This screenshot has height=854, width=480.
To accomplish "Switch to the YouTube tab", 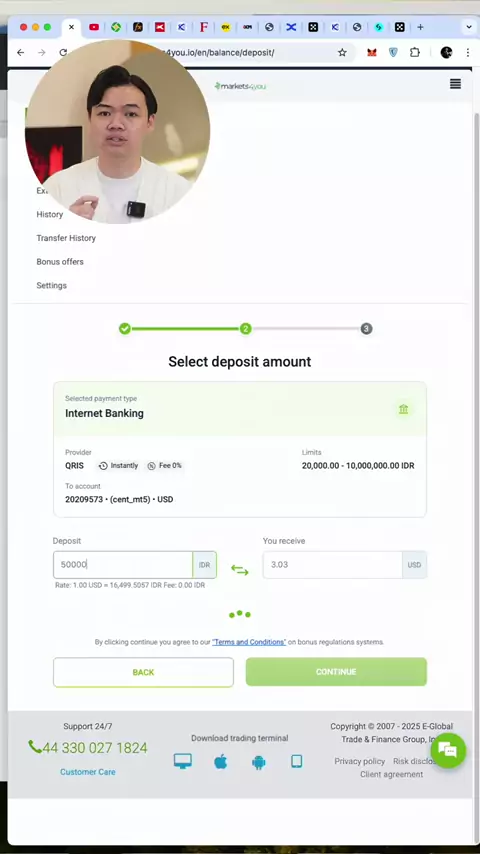I will point(94,27).
